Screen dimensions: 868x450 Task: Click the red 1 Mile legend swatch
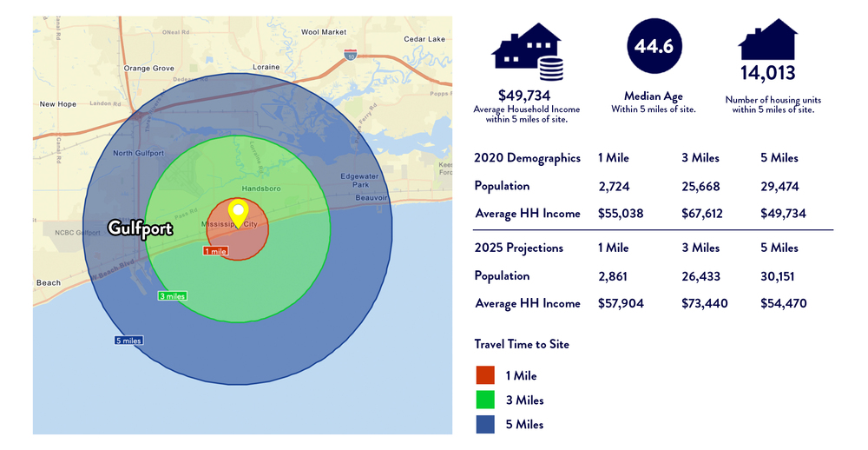[x=485, y=375]
